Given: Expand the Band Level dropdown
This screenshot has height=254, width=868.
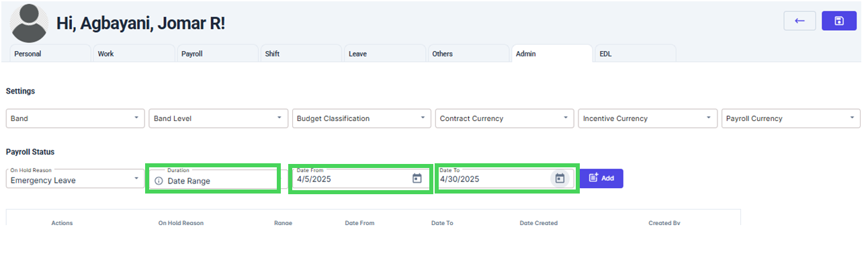Looking at the screenshot, I should [x=218, y=118].
